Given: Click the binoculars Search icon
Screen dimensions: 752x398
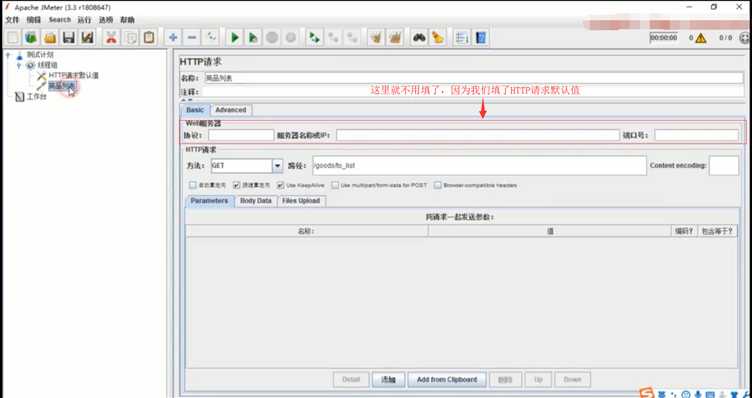Looking at the screenshot, I should pos(419,37).
